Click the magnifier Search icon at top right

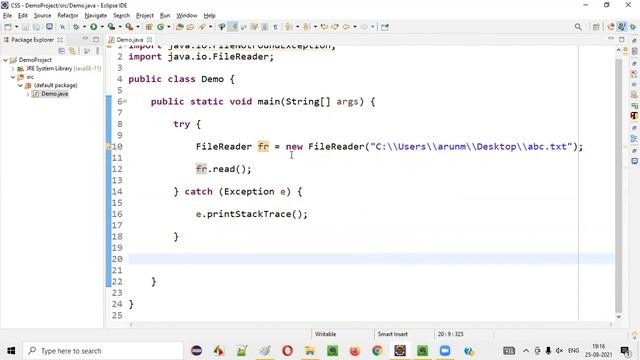578,27
